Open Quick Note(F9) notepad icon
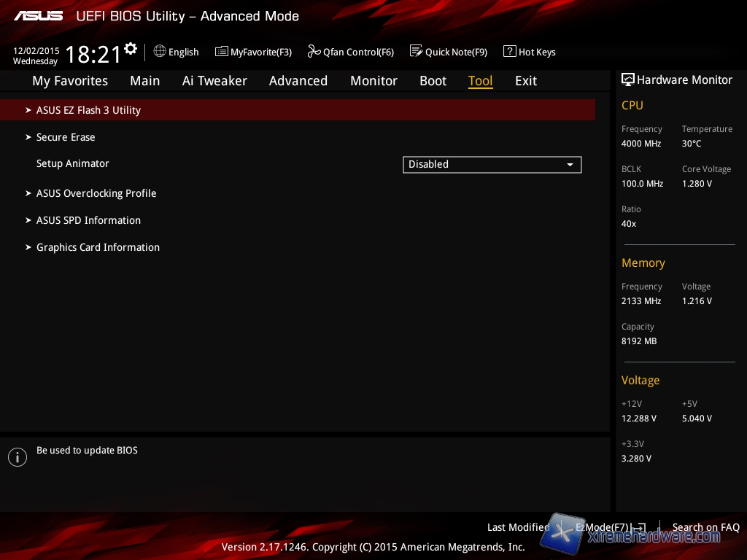 [x=416, y=52]
